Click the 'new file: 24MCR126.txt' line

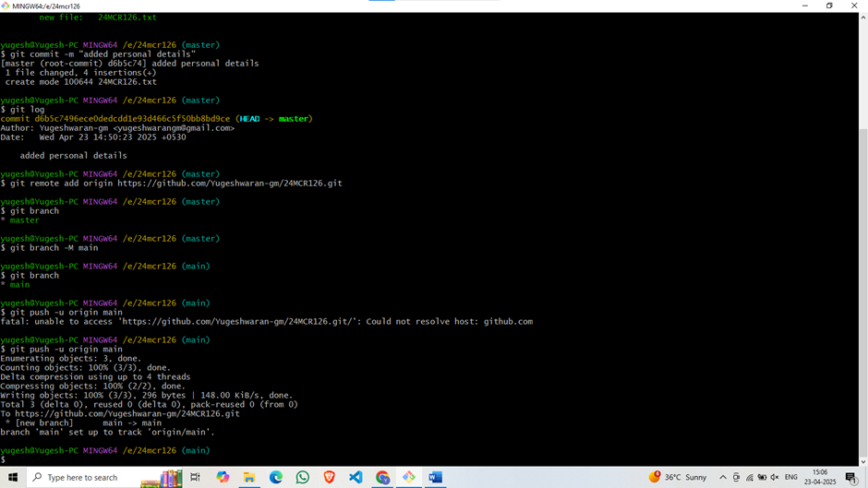(x=98, y=18)
